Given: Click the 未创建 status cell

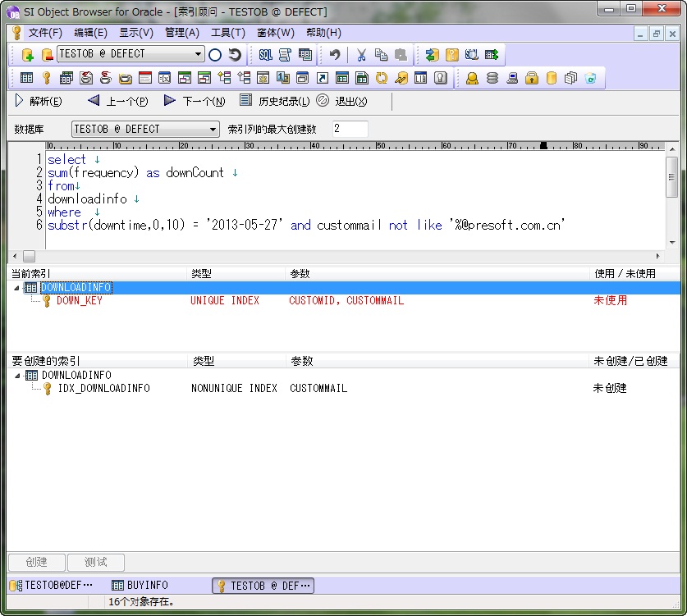Looking at the screenshot, I should coord(610,388).
